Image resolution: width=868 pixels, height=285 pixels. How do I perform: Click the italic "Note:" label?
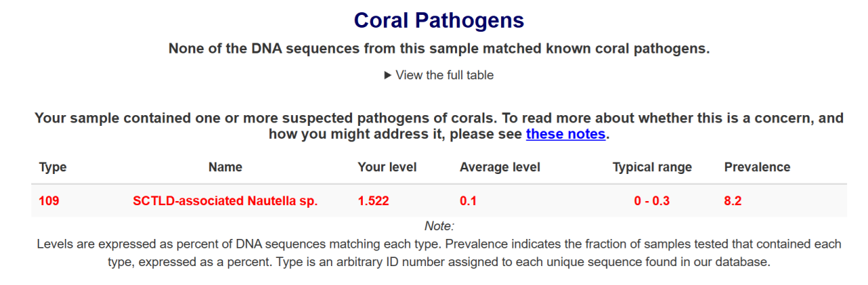click(x=439, y=226)
